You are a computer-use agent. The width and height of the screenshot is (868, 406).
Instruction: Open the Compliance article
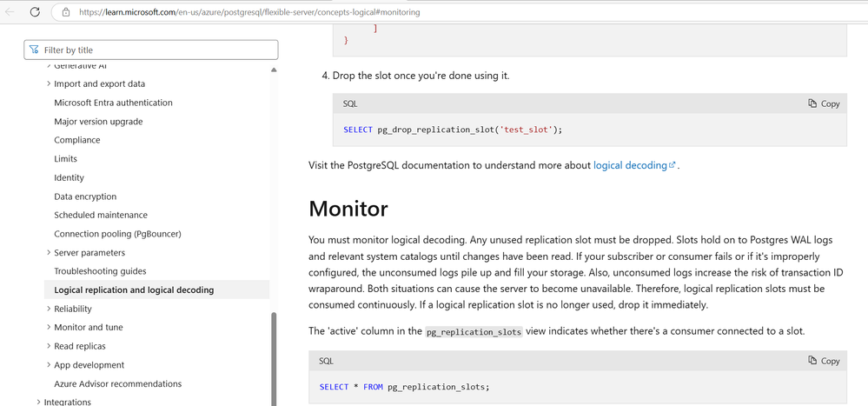(77, 140)
